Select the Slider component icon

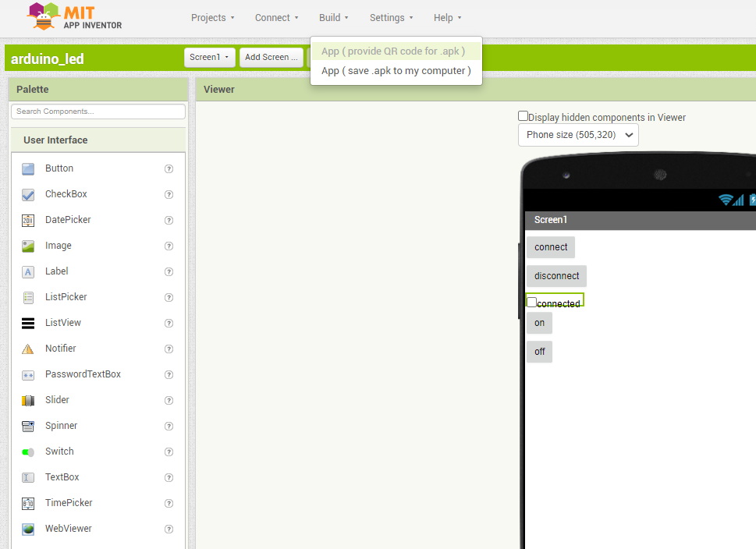[x=28, y=401]
